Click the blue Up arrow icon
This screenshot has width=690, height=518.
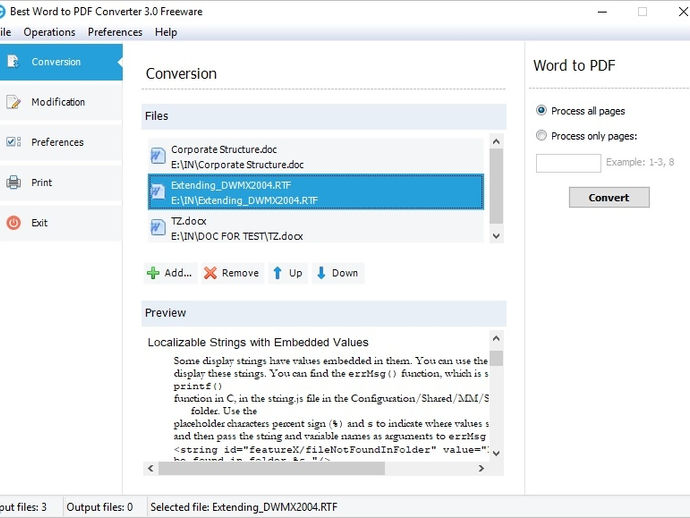coord(277,273)
